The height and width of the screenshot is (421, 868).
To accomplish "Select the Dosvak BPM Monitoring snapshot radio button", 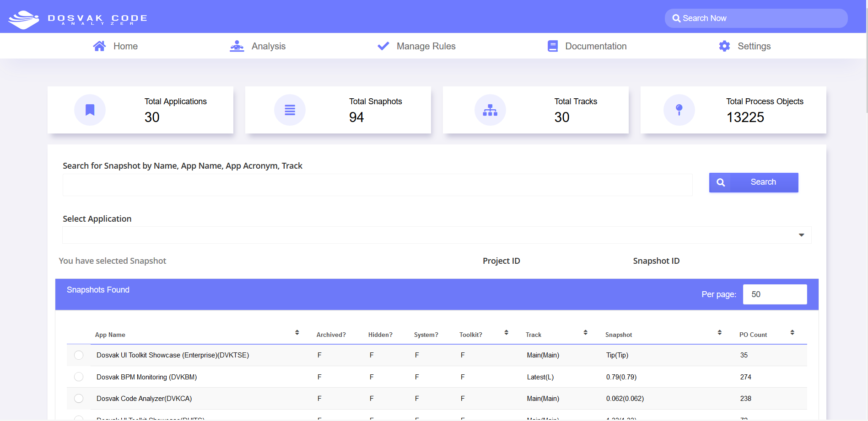I will coord(78,377).
